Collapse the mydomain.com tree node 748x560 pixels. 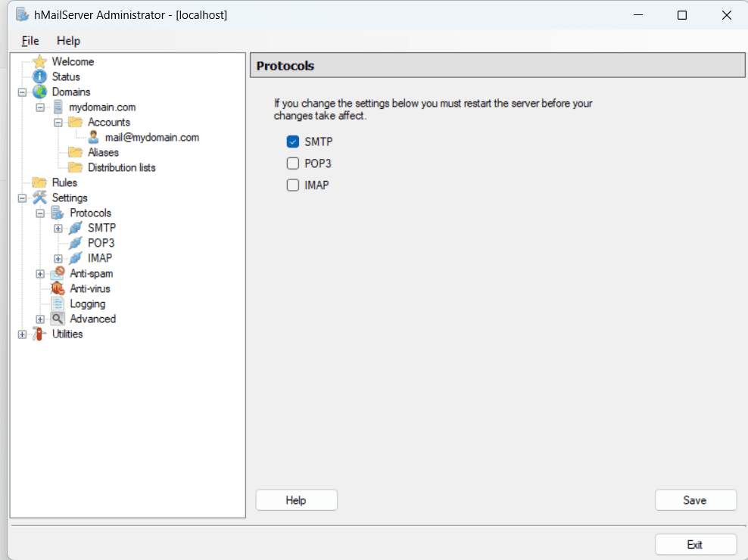40,107
